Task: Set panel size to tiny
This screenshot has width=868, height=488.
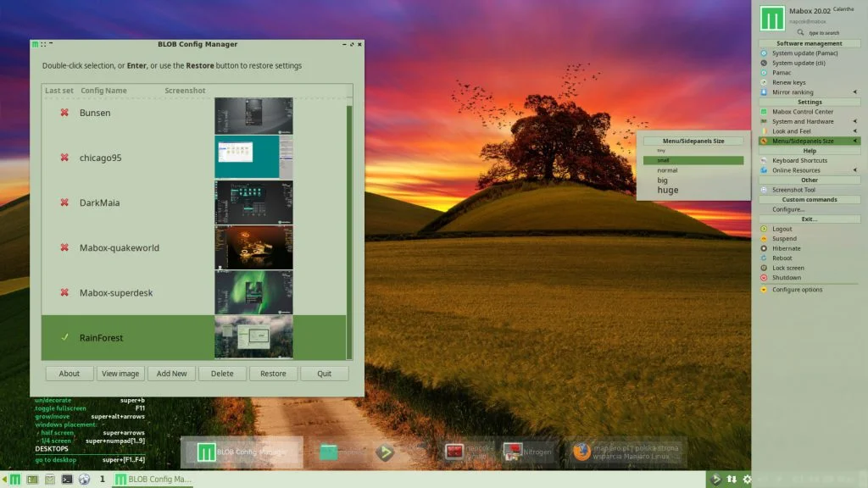Action: [693, 151]
